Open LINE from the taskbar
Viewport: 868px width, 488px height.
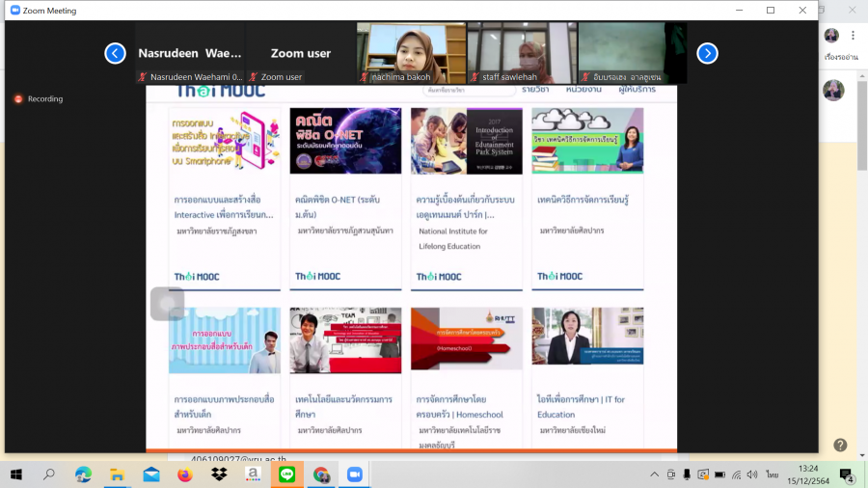click(286, 474)
